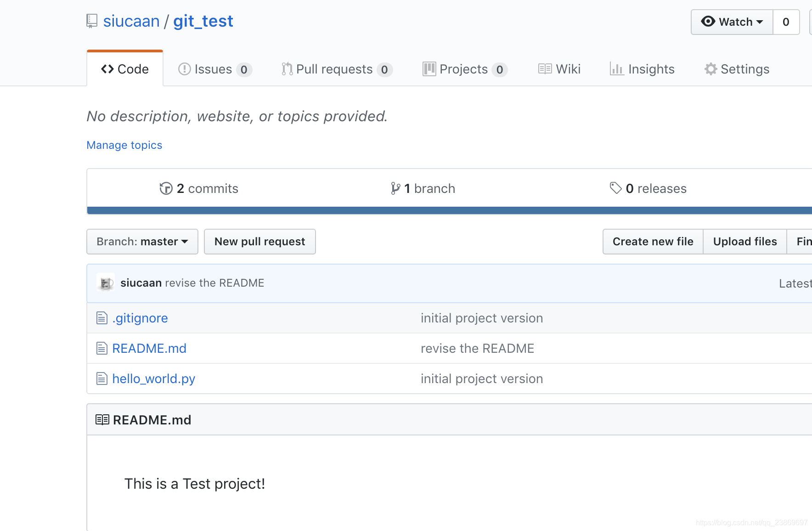The height and width of the screenshot is (531, 812).
Task: Open the Watch dropdown button
Action: coord(732,22)
